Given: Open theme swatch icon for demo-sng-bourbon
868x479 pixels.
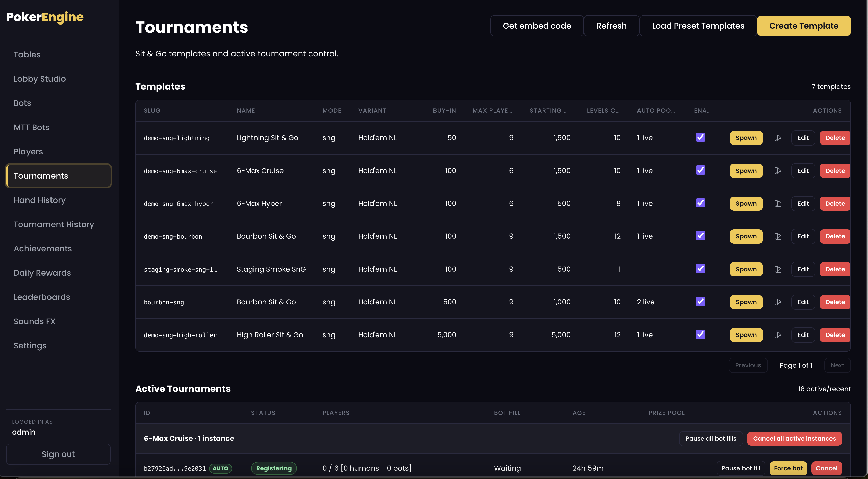Looking at the screenshot, I should (778, 237).
